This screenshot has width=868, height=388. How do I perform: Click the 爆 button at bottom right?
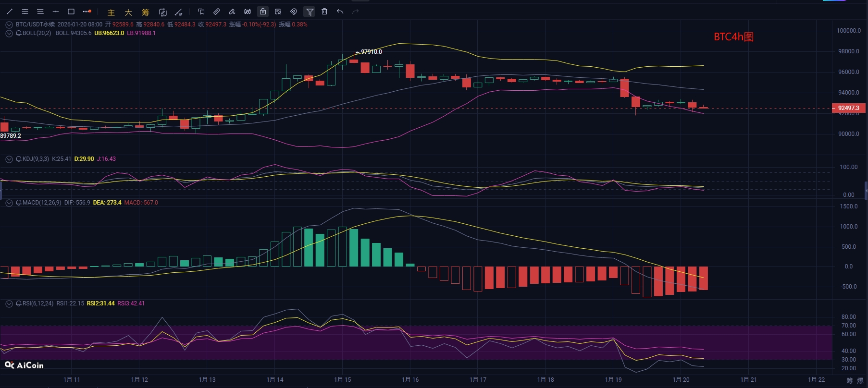pyautogui.click(x=860, y=380)
